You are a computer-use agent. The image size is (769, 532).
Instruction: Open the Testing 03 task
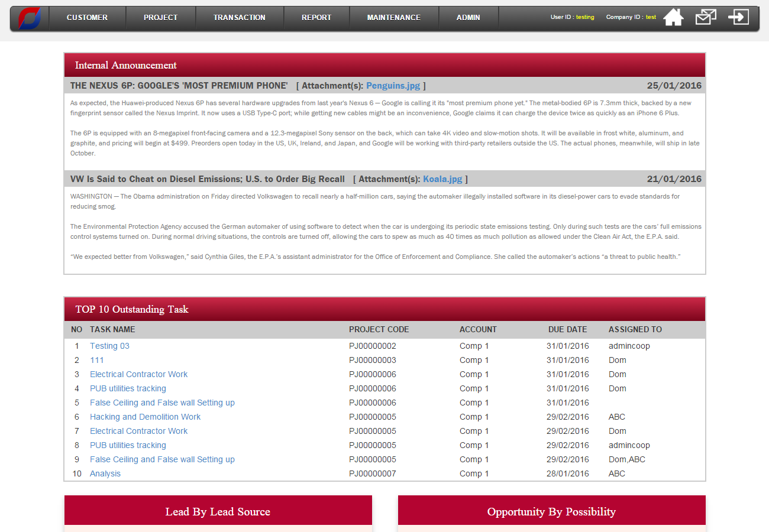109,346
